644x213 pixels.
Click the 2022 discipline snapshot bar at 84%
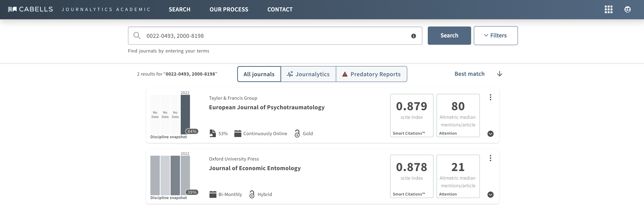pos(185,114)
